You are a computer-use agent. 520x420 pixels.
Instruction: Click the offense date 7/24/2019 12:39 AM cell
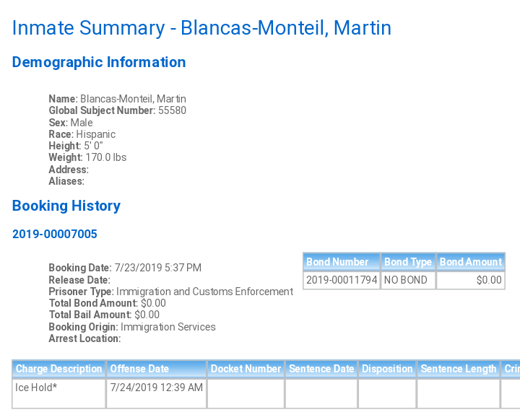157,393
